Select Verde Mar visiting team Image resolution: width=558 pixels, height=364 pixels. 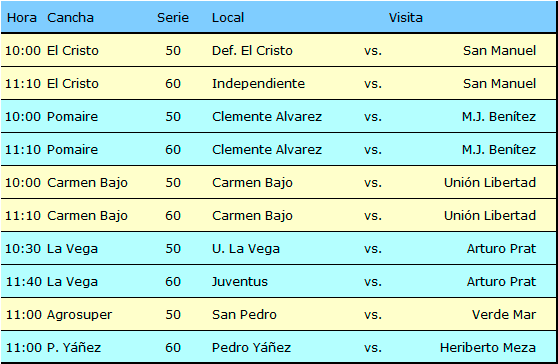(x=504, y=315)
